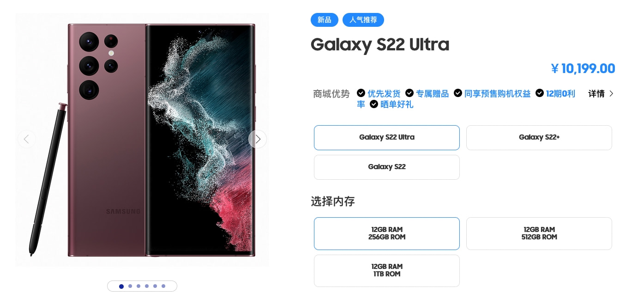Image resolution: width=644 pixels, height=299 pixels.
Task: Jump to the second carousel dot
Action: tap(130, 286)
